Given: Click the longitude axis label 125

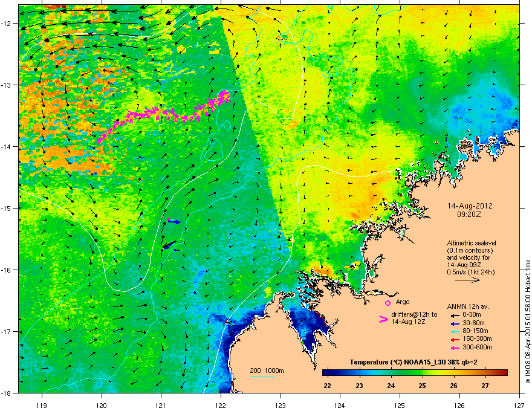Looking at the screenshot, I should [400, 405].
